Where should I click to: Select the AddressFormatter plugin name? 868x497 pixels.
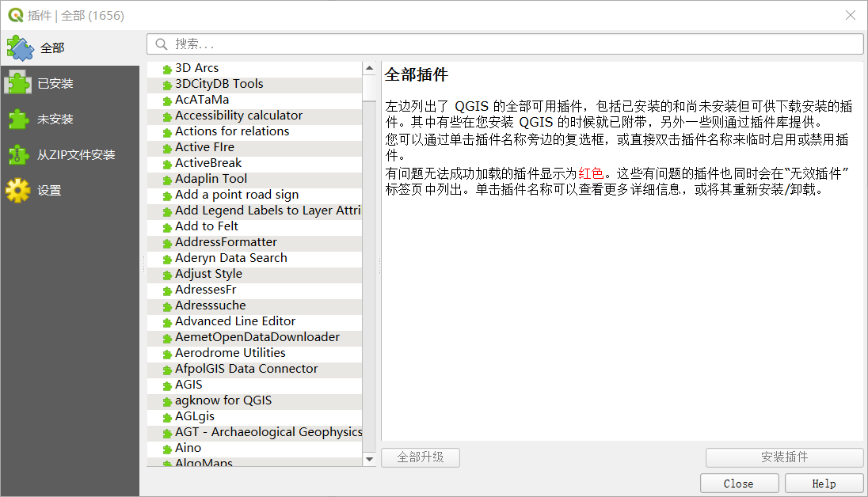226,242
